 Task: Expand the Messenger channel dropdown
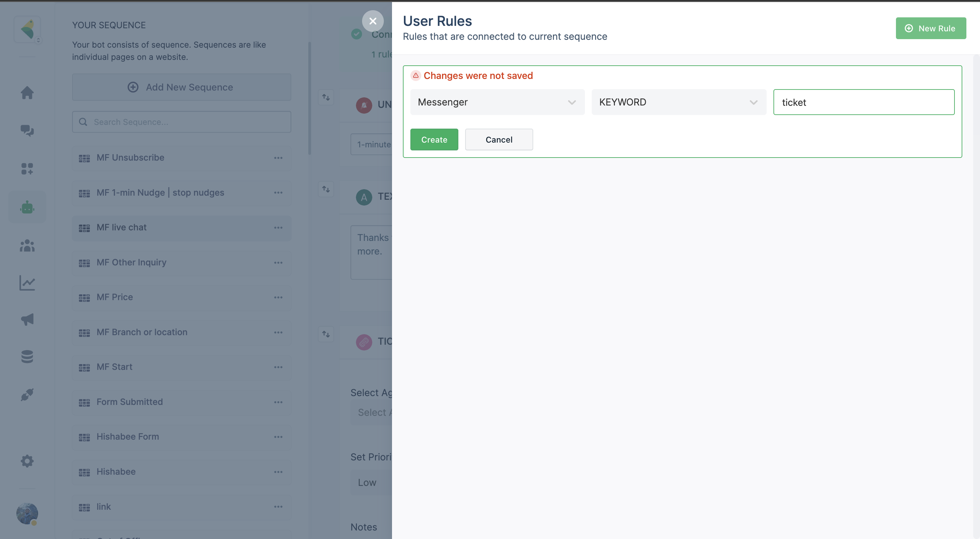click(497, 102)
